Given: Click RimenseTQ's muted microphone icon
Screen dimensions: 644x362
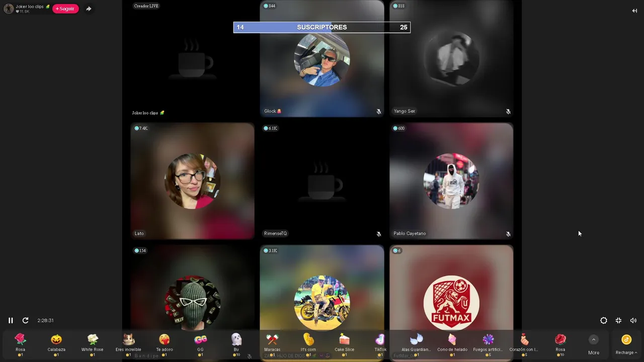Looking at the screenshot, I should pyautogui.click(x=379, y=234).
